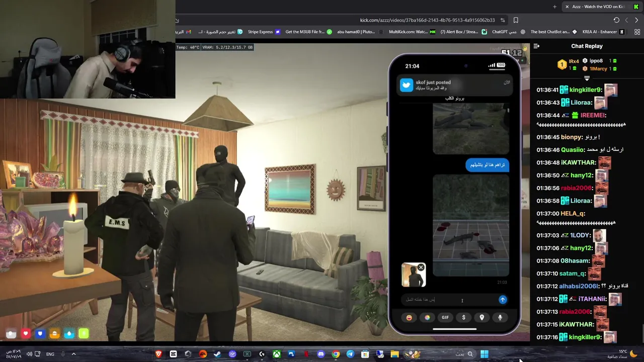644x362 pixels.
Task: Open the KREA AI - Enhancer bookmark
Action: pos(603,32)
